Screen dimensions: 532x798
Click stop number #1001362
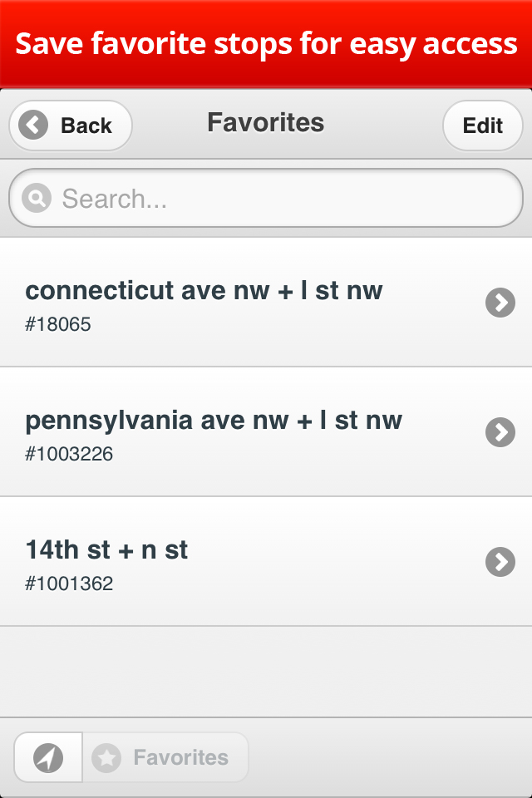(x=69, y=584)
